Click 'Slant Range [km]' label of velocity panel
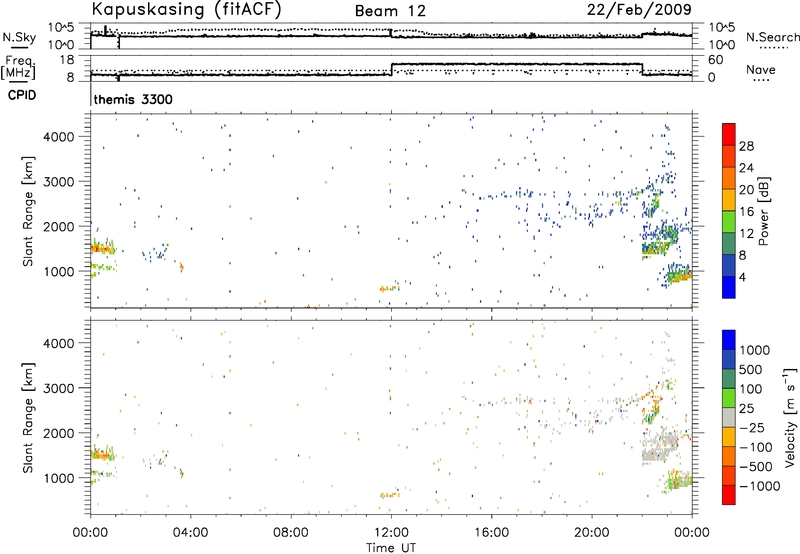800x554 pixels. coord(28,418)
